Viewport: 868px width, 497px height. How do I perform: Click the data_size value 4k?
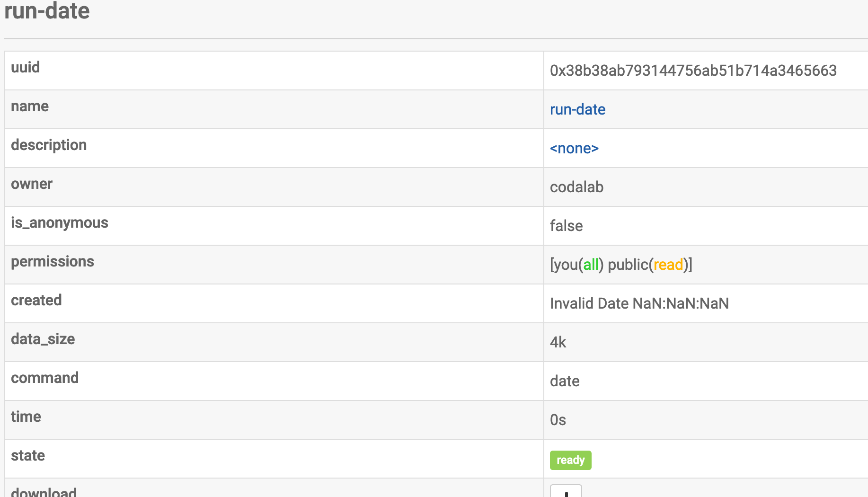tap(558, 342)
